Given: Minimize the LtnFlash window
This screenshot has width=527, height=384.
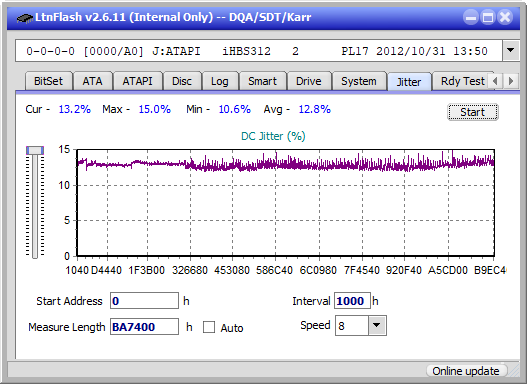Looking at the screenshot, I should pos(471,17).
